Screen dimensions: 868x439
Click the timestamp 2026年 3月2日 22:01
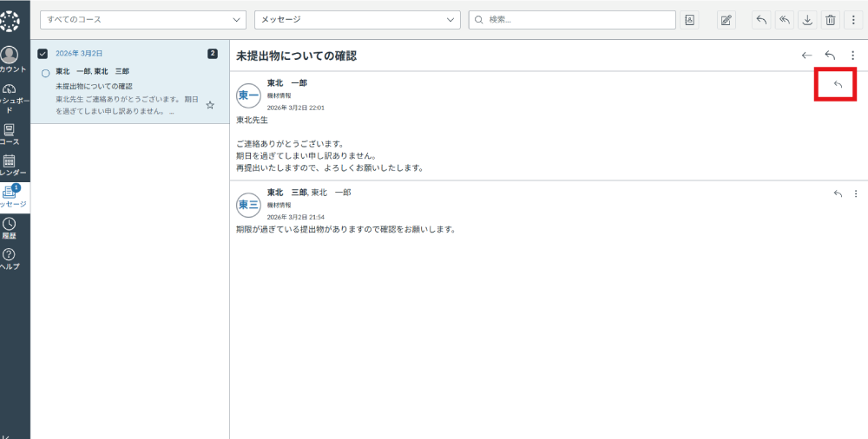click(296, 108)
